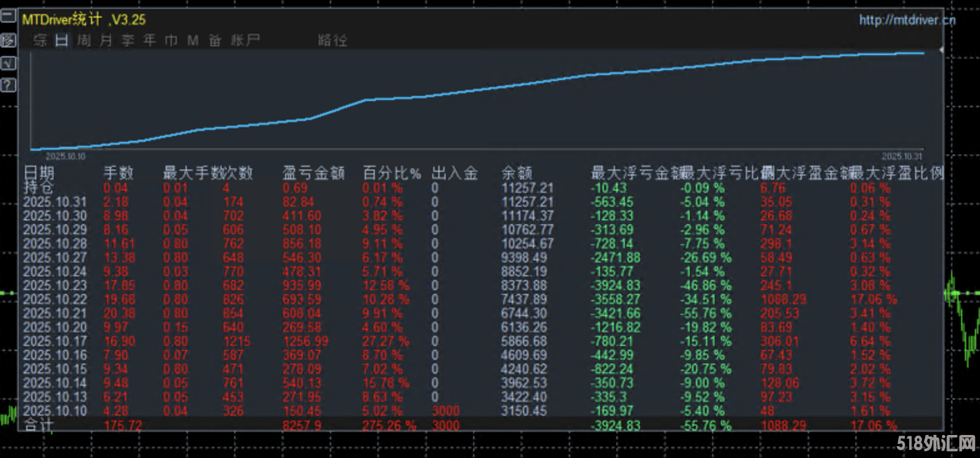
Task: Select the 2025.10.20 date row
Action: (55, 327)
